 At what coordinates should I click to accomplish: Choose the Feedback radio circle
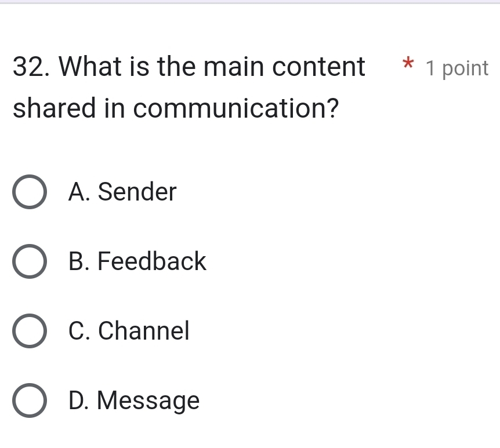point(29,261)
